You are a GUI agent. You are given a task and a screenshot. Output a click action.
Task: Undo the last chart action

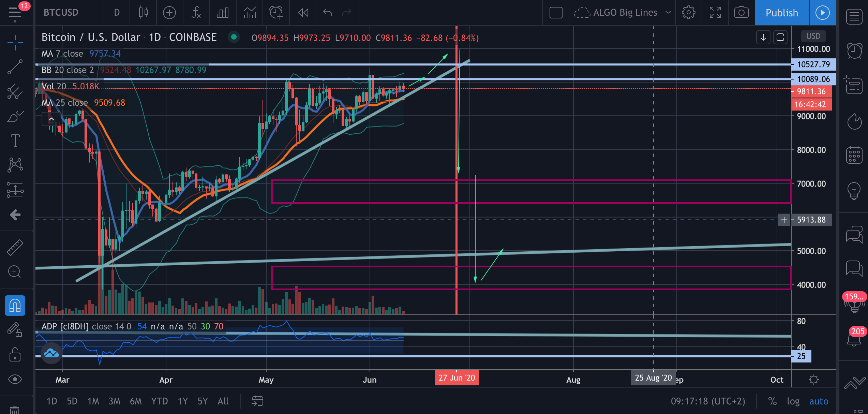[x=328, y=13]
